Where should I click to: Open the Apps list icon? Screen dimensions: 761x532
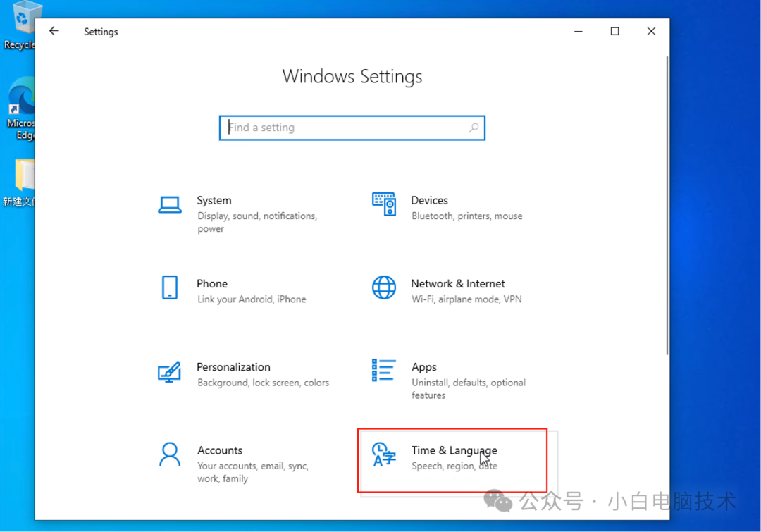384,371
